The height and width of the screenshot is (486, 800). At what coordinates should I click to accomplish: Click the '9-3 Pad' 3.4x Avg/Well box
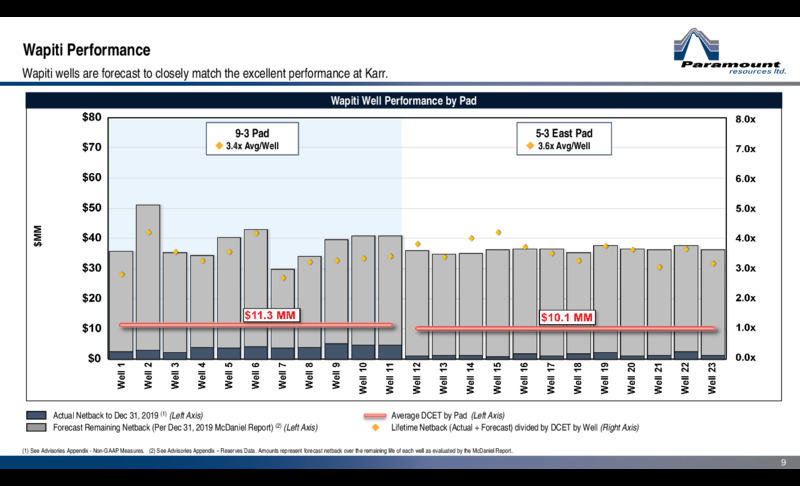pos(253,139)
